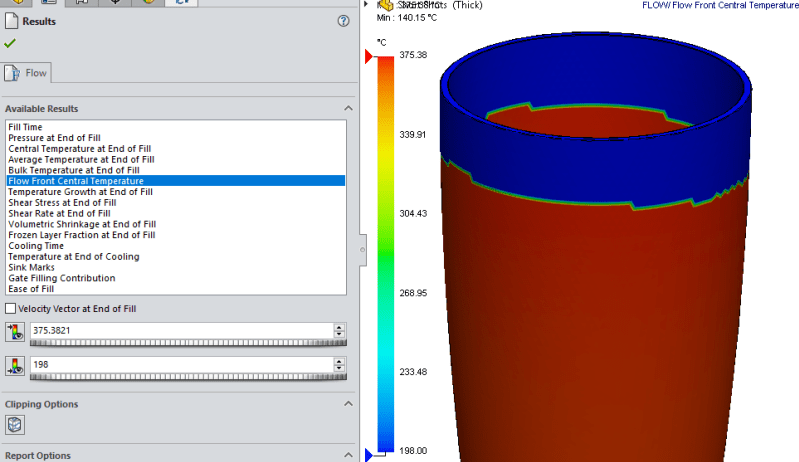799x462 pixels.
Task: Click the temperature color legend bar
Action: point(386,254)
